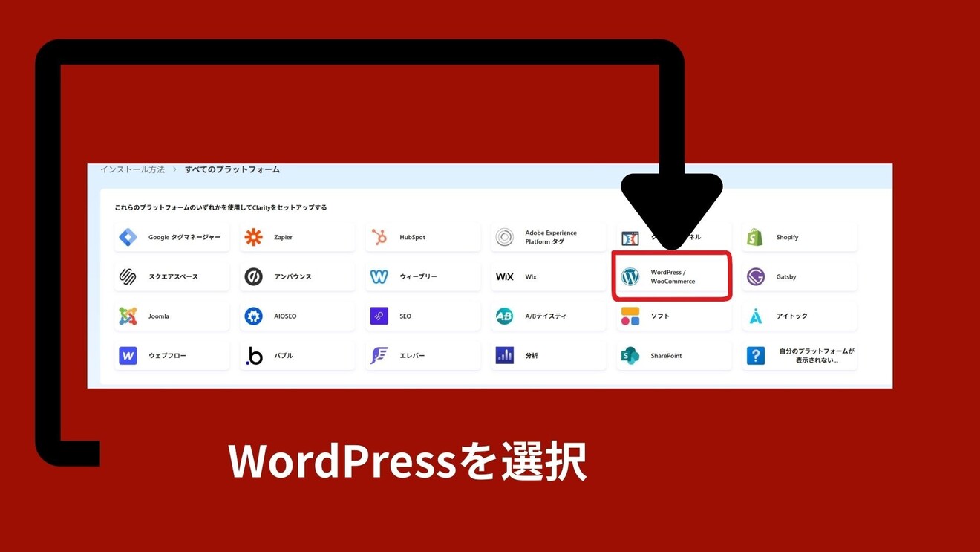Open the Wix logo icon

[x=505, y=276]
